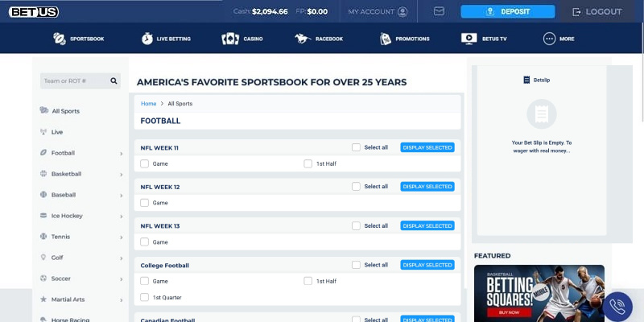This screenshot has width=644, height=322.
Task: Expand the Golf sidebar chevron
Action: click(x=122, y=258)
